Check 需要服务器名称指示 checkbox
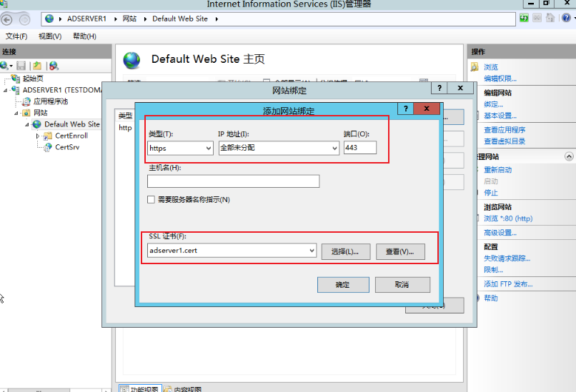The image size is (576, 392). point(151,200)
